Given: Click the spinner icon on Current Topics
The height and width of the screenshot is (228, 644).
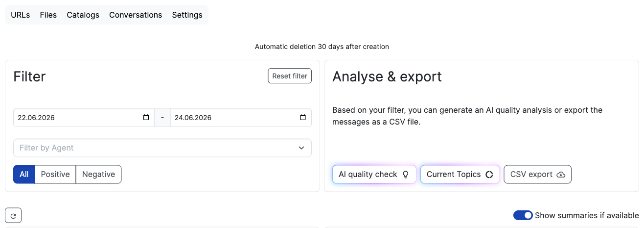Looking at the screenshot, I should coord(489,175).
